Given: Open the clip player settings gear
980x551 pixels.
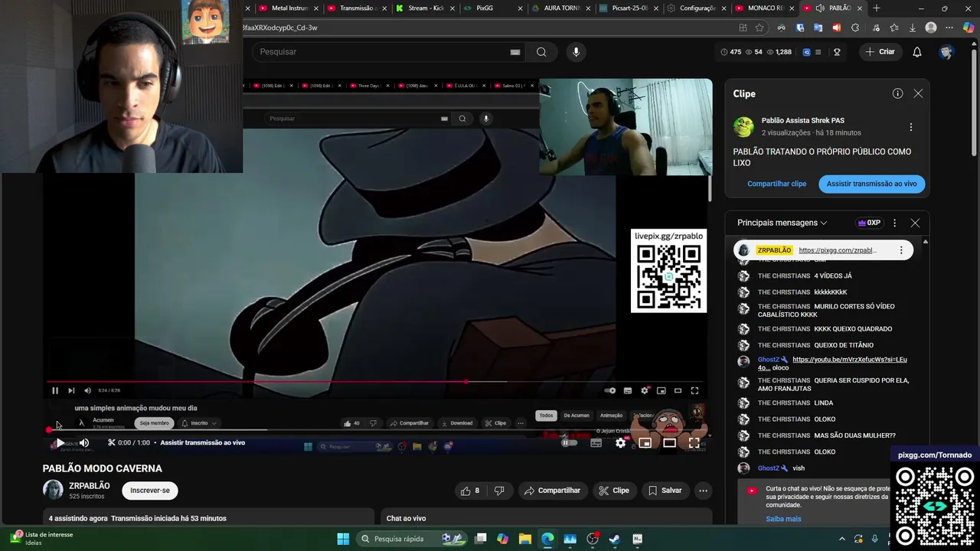Looking at the screenshot, I should [x=621, y=442].
